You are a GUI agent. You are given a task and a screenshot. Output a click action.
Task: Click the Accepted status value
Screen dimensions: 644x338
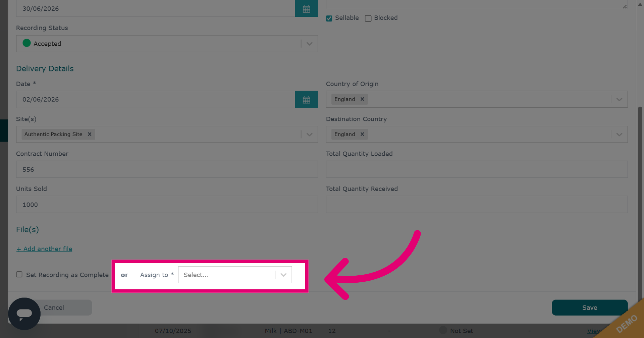pos(47,44)
